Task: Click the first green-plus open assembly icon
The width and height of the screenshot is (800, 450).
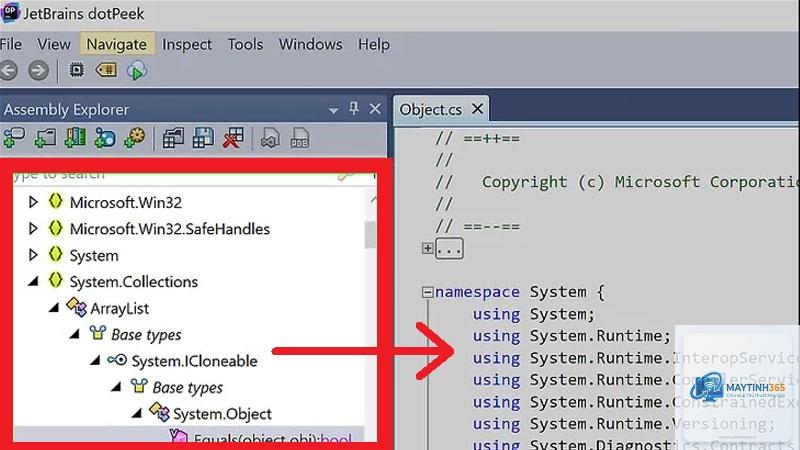Action: pos(14,138)
